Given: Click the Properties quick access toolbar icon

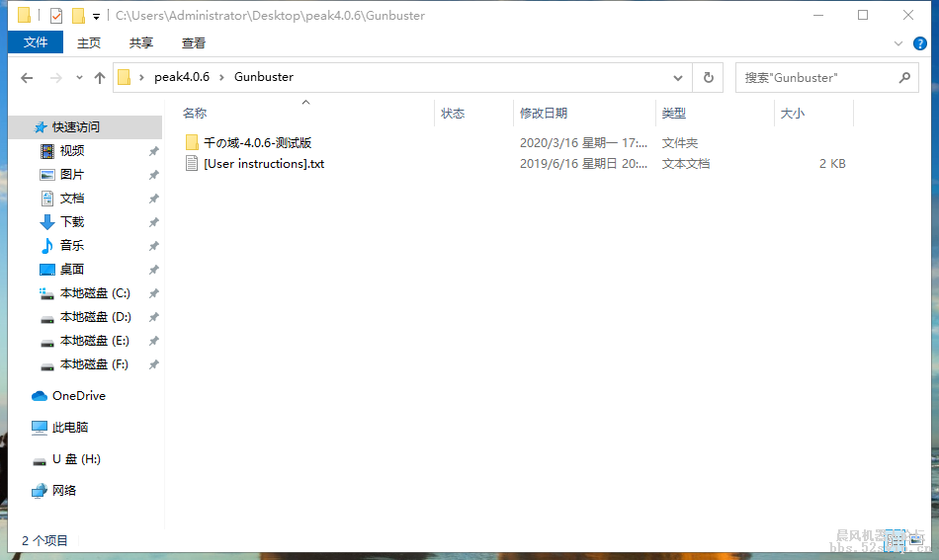Looking at the screenshot, I should click(x=56, y=16).
